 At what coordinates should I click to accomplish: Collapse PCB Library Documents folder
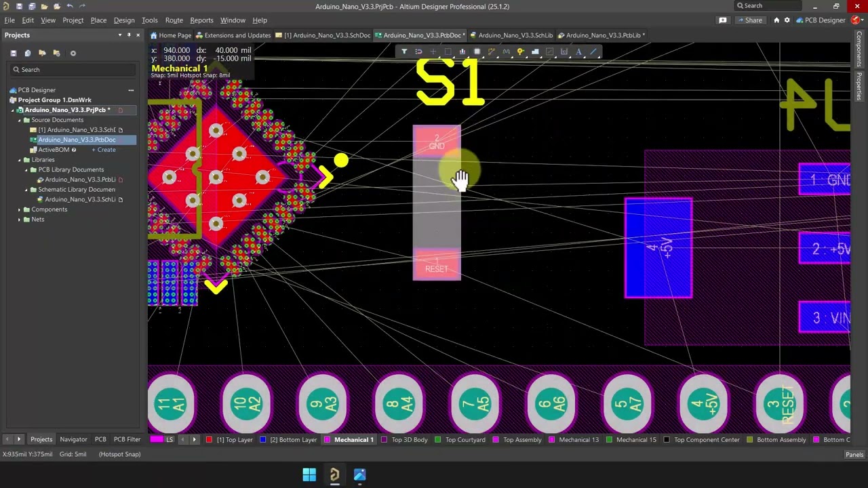(x=26, y=169)
